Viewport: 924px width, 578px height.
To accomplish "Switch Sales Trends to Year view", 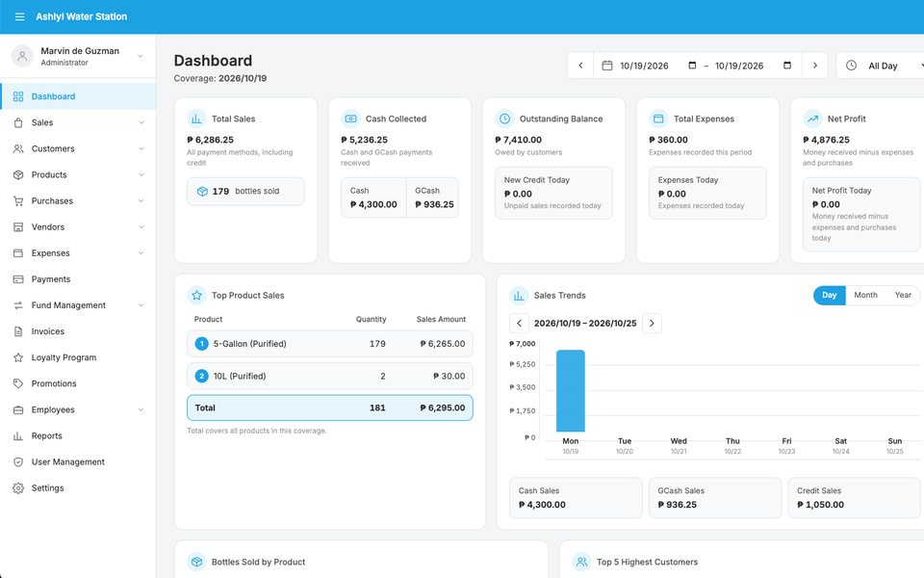I will click(x=903, y=295).
